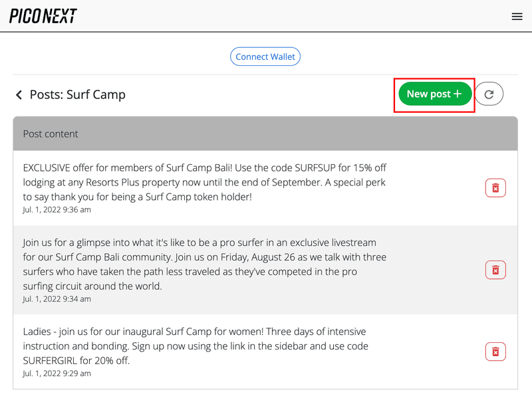This screenshot has height=412, width=532.
Task: Delete the SURFSUP exclusive offer post
Action: click(495, 188)
